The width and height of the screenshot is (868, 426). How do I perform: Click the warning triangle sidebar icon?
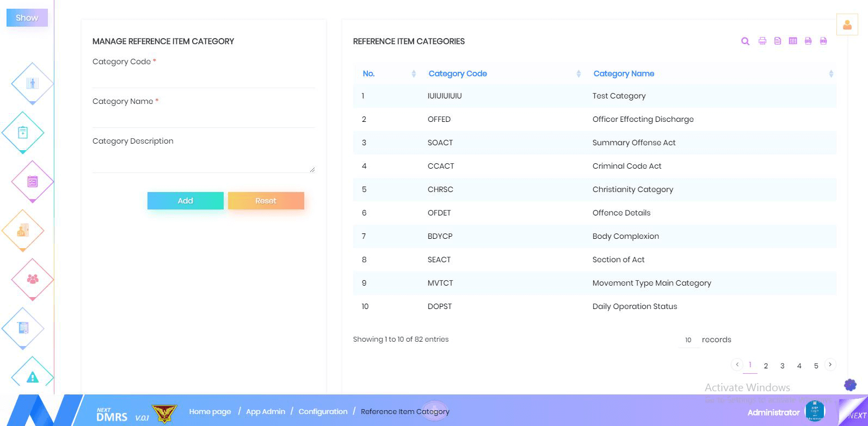33,376
